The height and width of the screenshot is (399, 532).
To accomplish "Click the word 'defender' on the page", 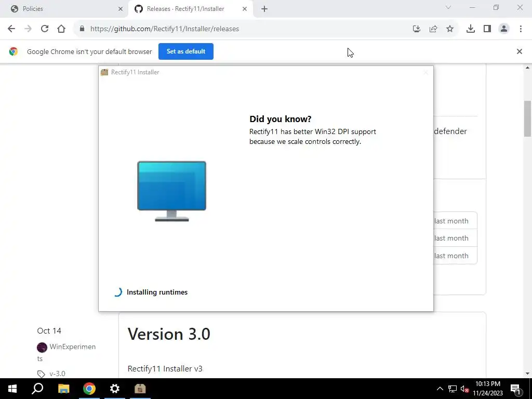I will point(450,131).
